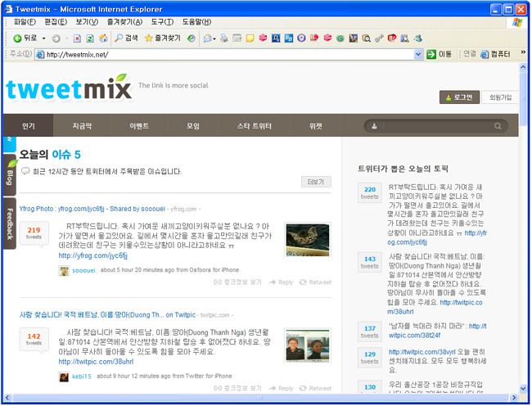Click the tweetmix logo
The height and width of the screenshot is (406, 532).
[69, 88]
